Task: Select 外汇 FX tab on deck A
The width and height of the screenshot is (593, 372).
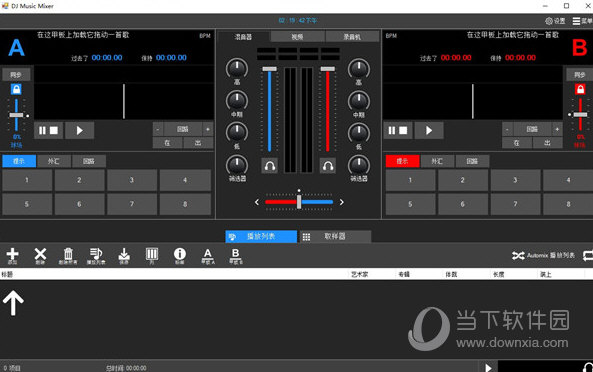Action: [54, 161]
